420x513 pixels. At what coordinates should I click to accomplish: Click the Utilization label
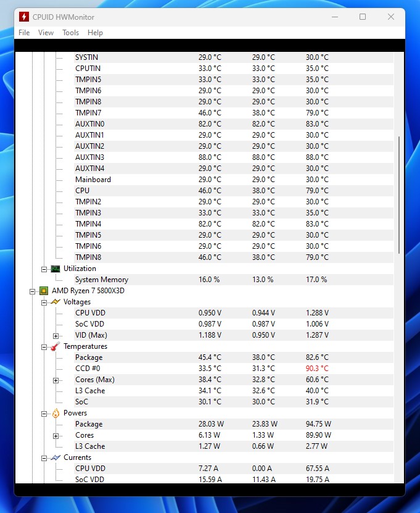coord(80,269)
